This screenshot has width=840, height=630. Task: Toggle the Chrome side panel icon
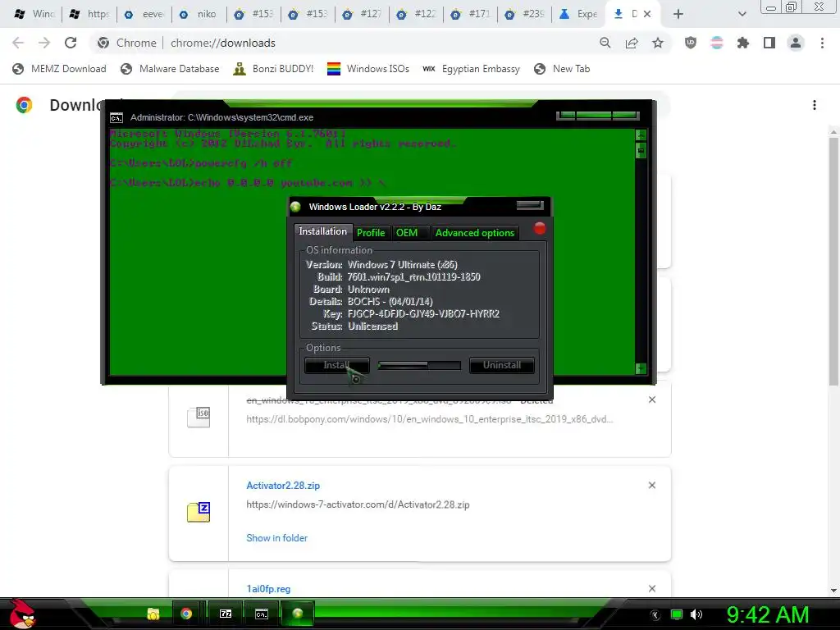[x=769, y=43]
